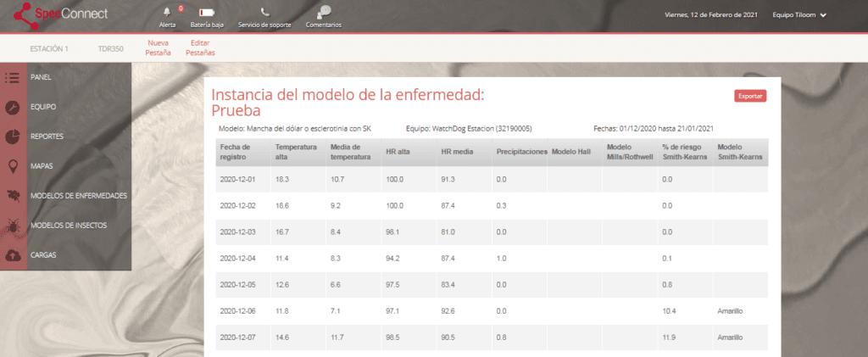Click HR alta value 94.2
Screen dimensions: 868x357
pos(392,258)
